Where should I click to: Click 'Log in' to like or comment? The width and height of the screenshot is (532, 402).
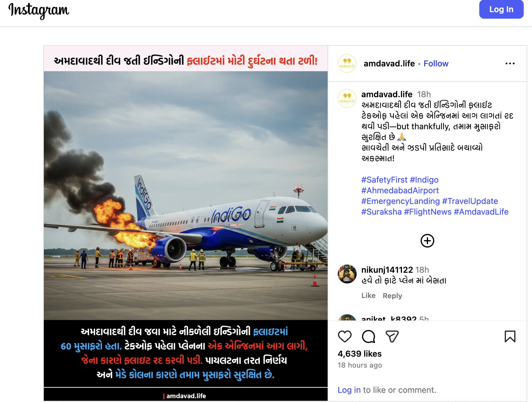click(349, 390)
